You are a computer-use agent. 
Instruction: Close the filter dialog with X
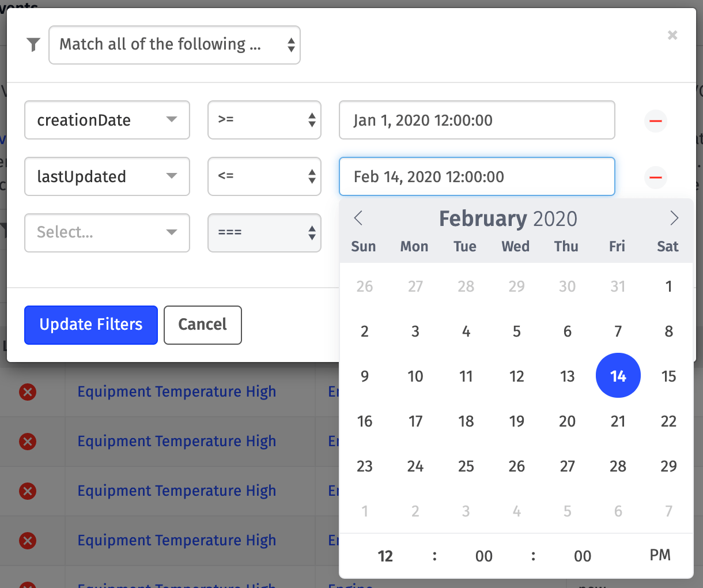click(x=672, y=35)
